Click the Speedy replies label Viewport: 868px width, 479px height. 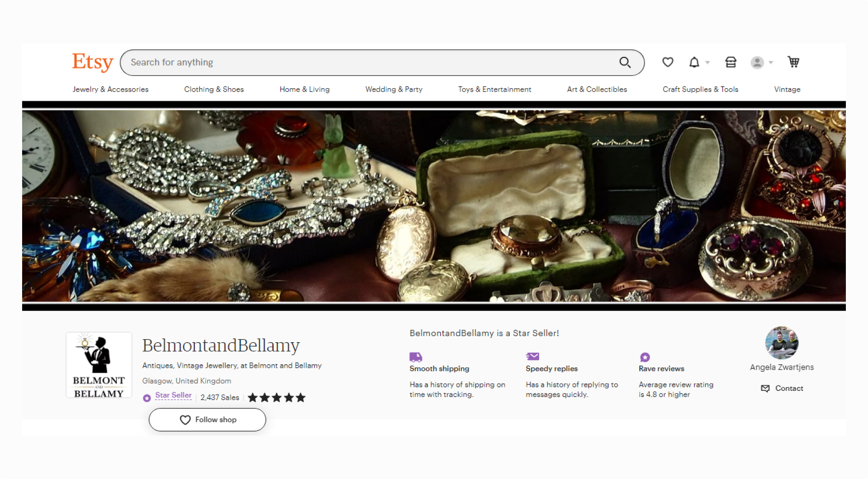pos(552,369)
